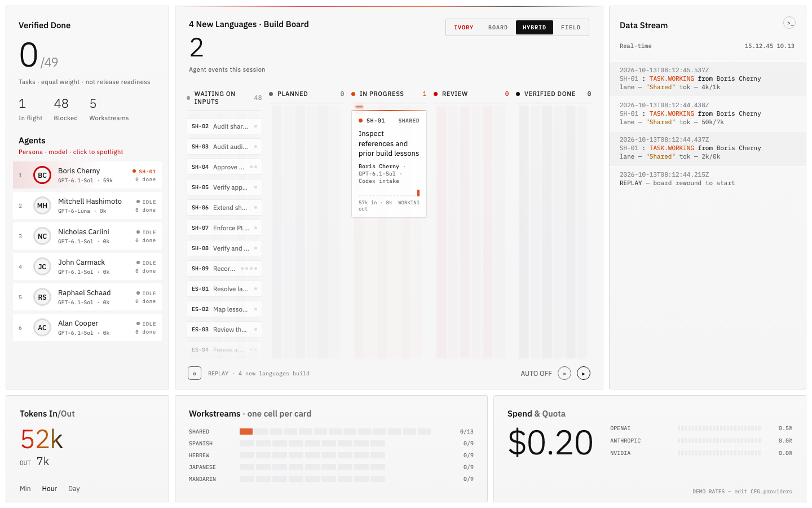Image resolution: width=812 pixels, height=508 pixels.
Task: Set token range to Min
Action: click(25, 489)
